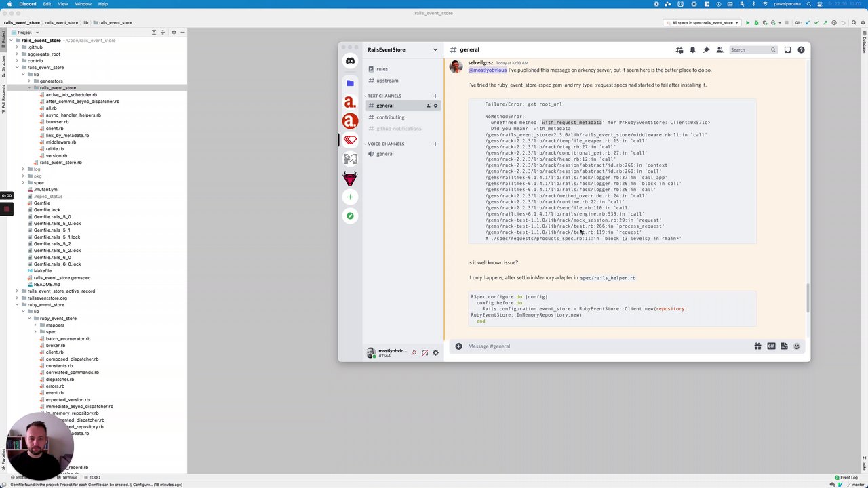Open Discord user settings gear
This screenshot has height=488, width=868.
435,352
